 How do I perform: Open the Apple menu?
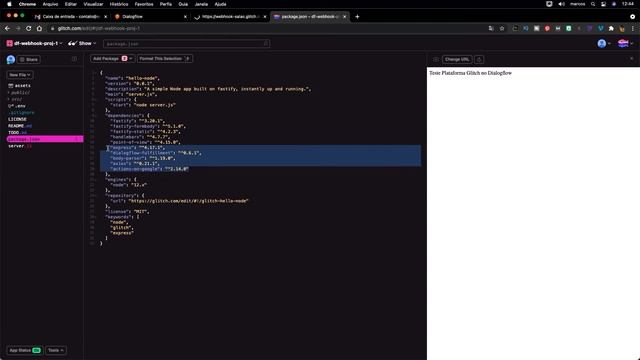[9, 4]
